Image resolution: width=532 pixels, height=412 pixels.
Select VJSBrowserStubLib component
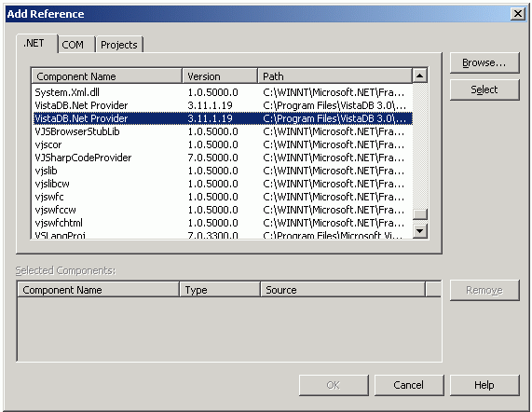pyautogui.click(x=223, y=131)
